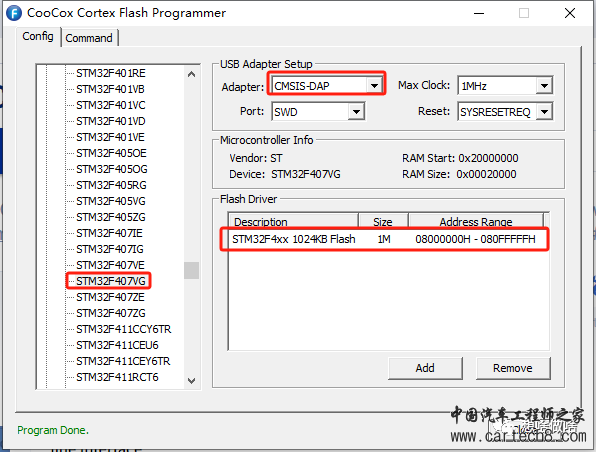Click the Remove flash driver button

click(513, 368)
